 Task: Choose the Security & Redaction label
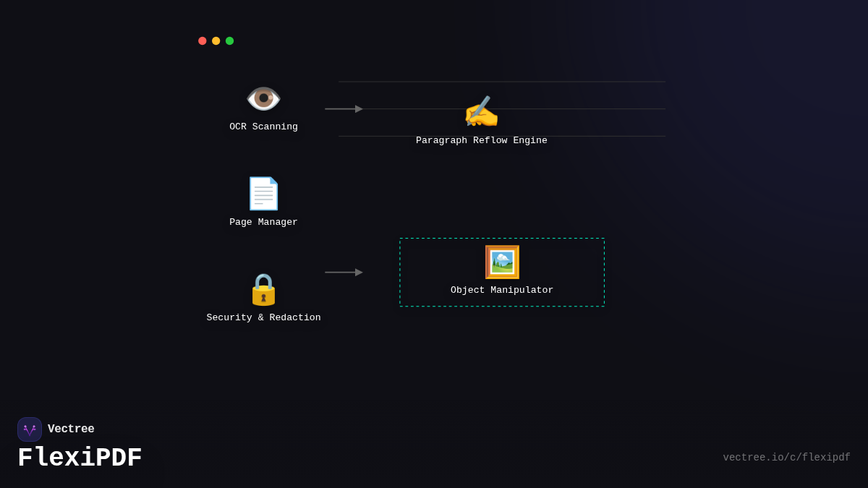(263, 318)
